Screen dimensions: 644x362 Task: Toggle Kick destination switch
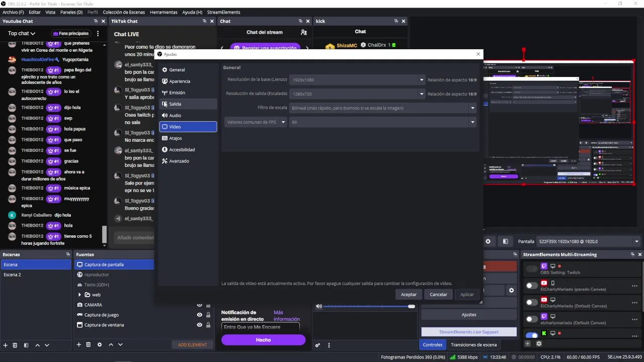pos(532,335)
